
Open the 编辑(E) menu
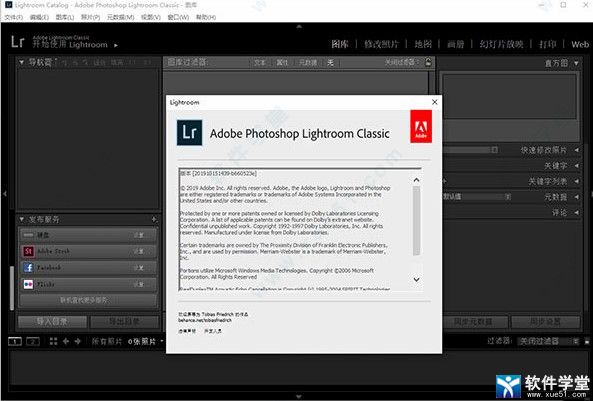point(39,17)
